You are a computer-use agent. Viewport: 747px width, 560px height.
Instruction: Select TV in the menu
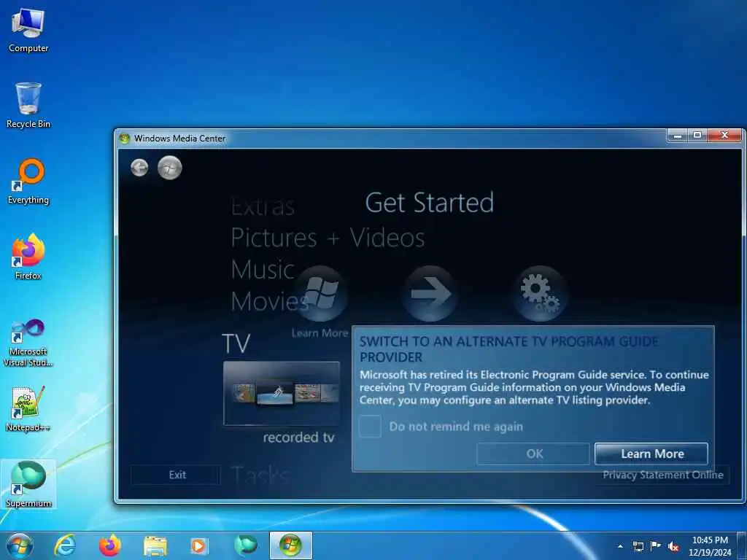coord(236,343)
